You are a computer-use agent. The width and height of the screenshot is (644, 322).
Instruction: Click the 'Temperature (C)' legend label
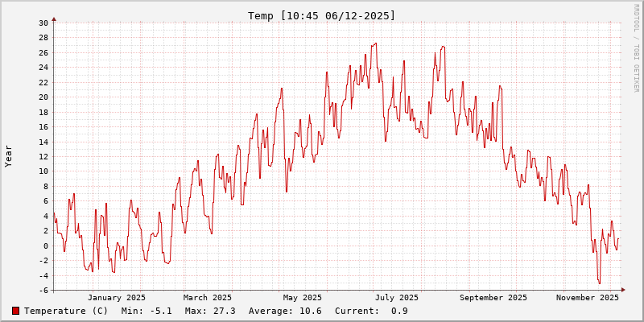coord(66,311)
